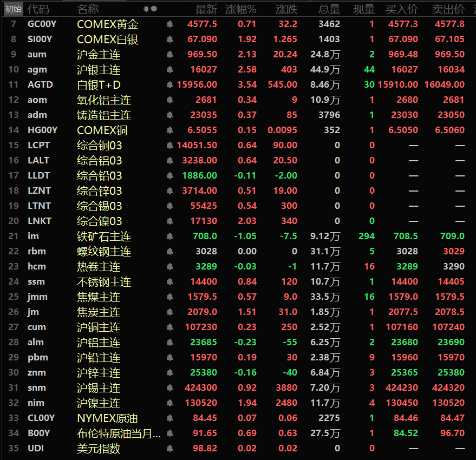Add price alert via bell for 焦炭主连
476x460 pixels.
pyautogui.click(x=169, y=312)
